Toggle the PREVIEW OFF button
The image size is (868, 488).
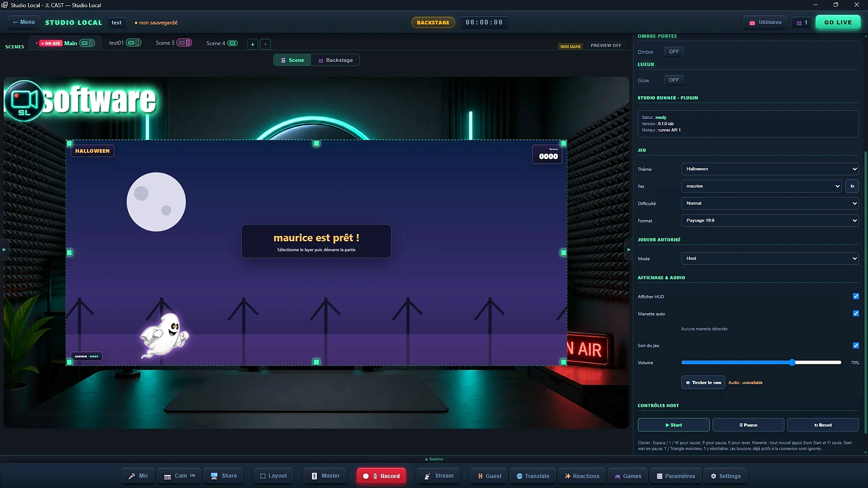click(x=606, y=46)
